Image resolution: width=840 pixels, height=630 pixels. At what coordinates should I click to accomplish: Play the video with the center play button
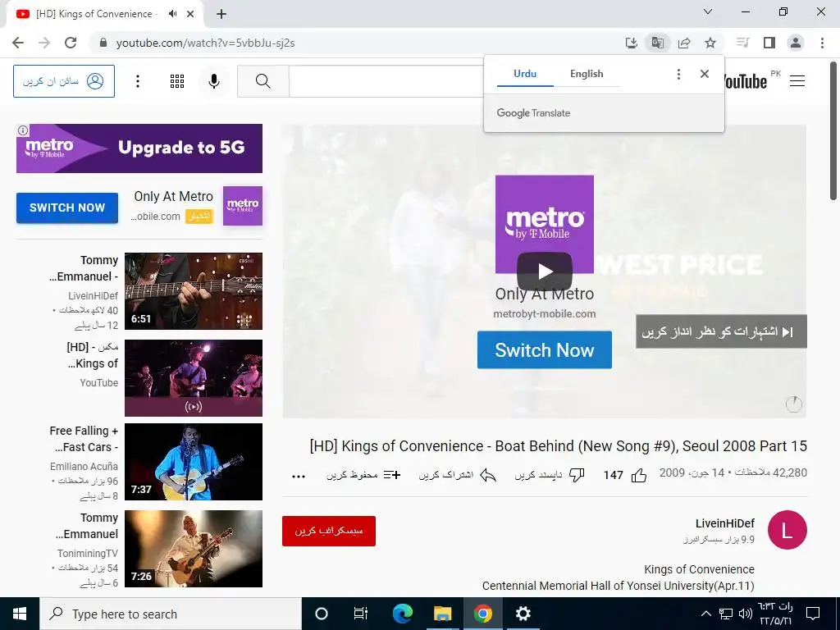pos(545,271)
